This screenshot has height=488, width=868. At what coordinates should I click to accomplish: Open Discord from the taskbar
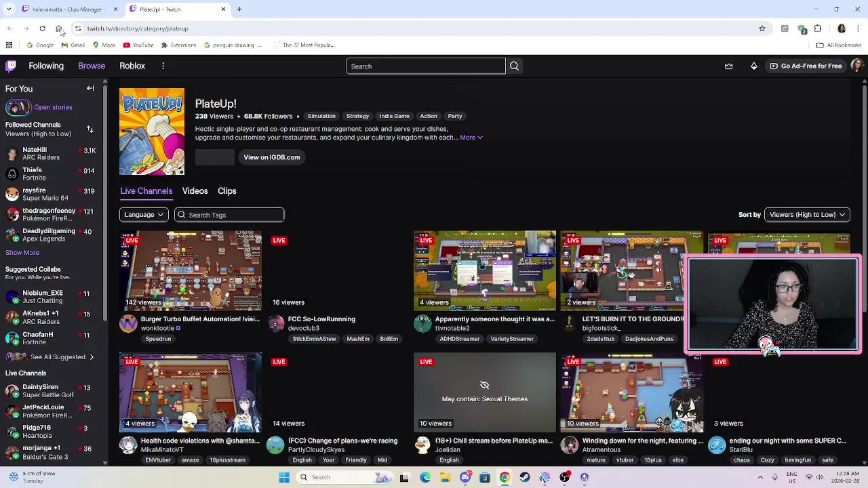[465, 477]
